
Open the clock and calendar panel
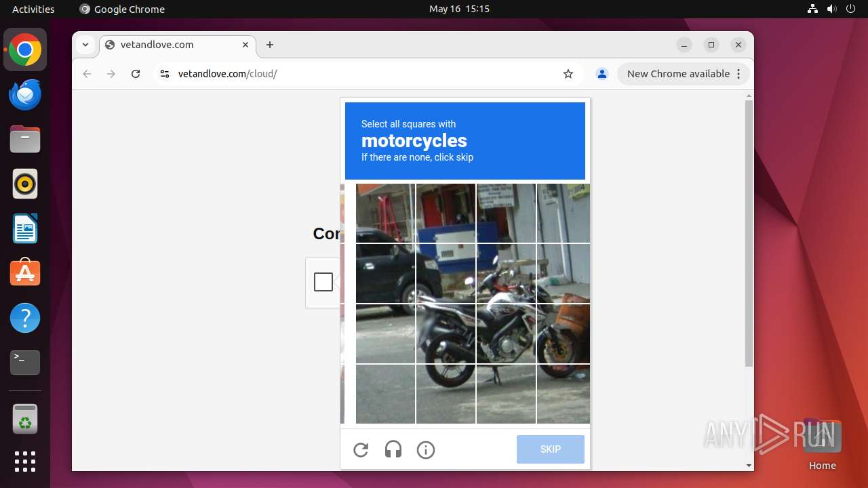pyautogui.click(x=459, y=9)
